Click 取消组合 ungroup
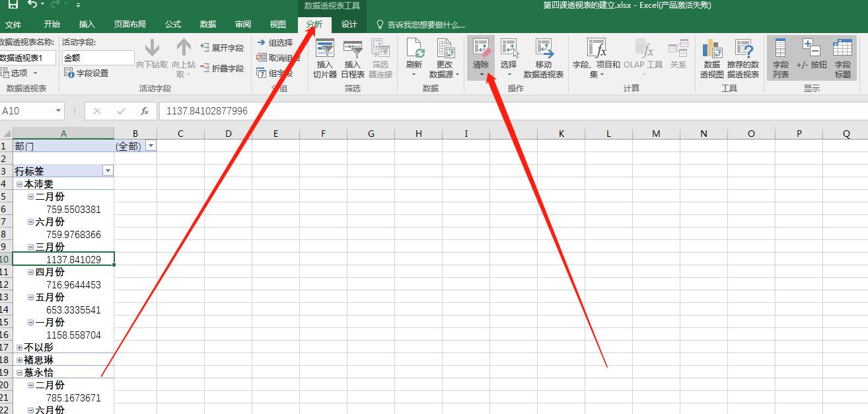868x414 pixels. coord(277,58)
